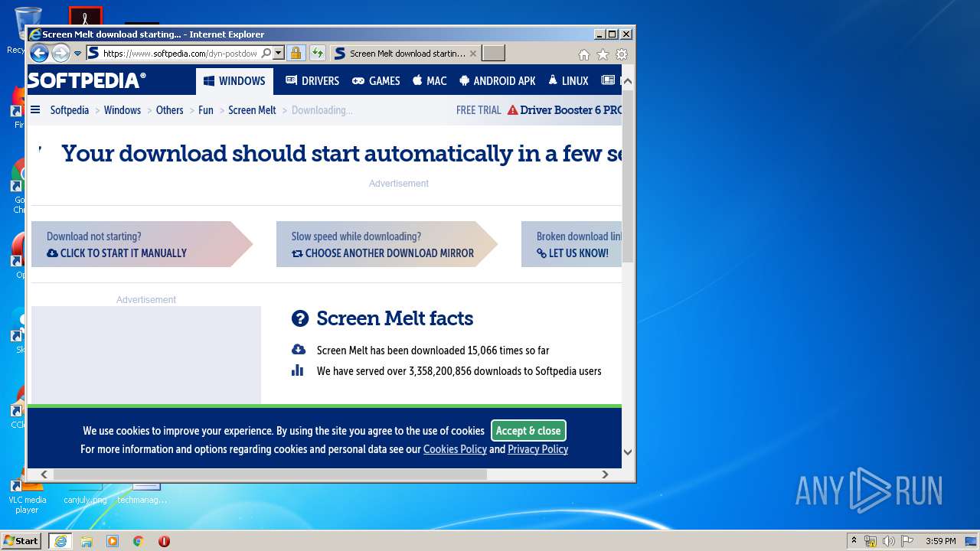Click the Others breadcrumb link
This screenshot has width=980, height=551.
(170, 110)
